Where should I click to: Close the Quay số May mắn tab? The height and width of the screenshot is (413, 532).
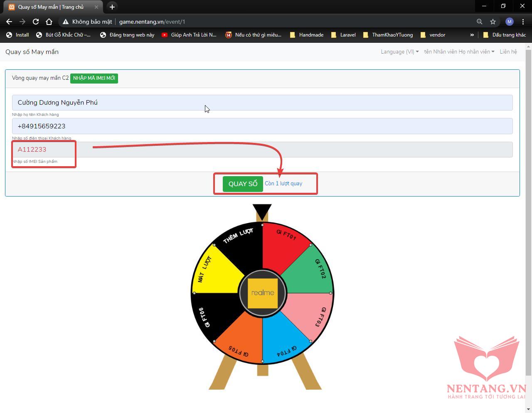(x=96, y=7)
